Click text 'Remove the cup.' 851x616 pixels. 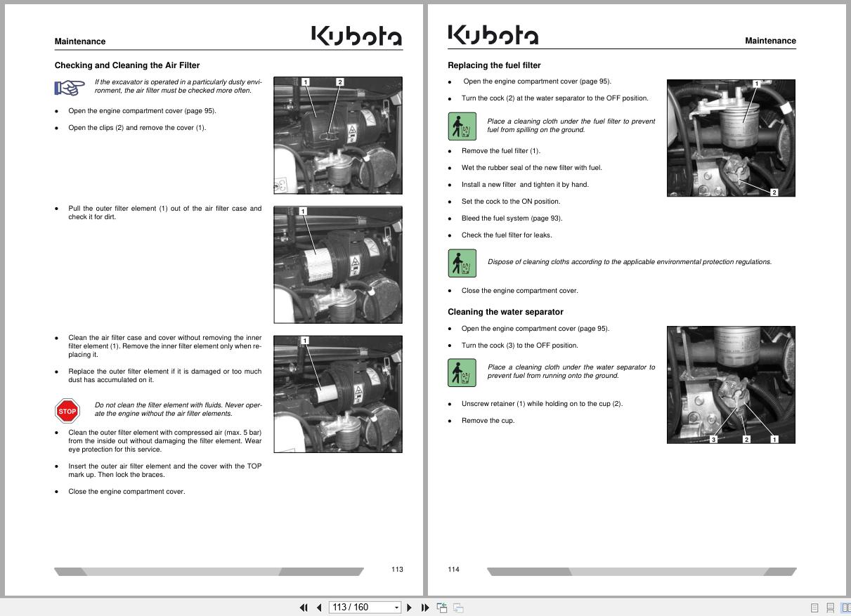pos(488,421)
